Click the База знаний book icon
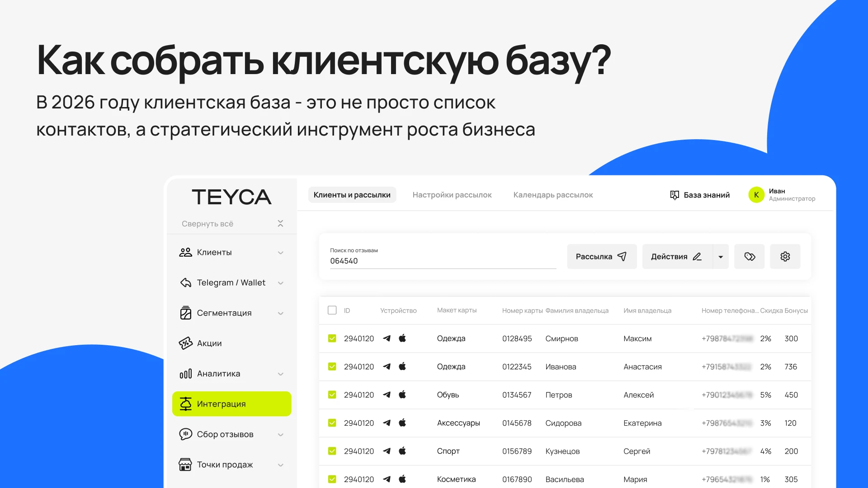The width and height of the screenshot is (868, 488). pos(674,195)
